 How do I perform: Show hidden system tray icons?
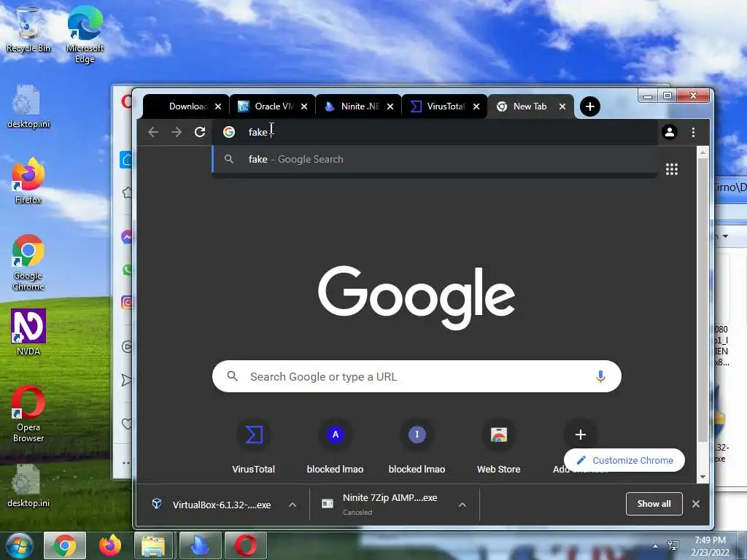pos(656,546)
